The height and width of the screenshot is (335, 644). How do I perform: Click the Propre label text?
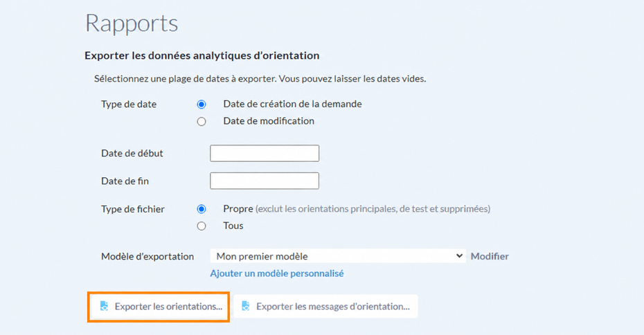tap(238, 209)
